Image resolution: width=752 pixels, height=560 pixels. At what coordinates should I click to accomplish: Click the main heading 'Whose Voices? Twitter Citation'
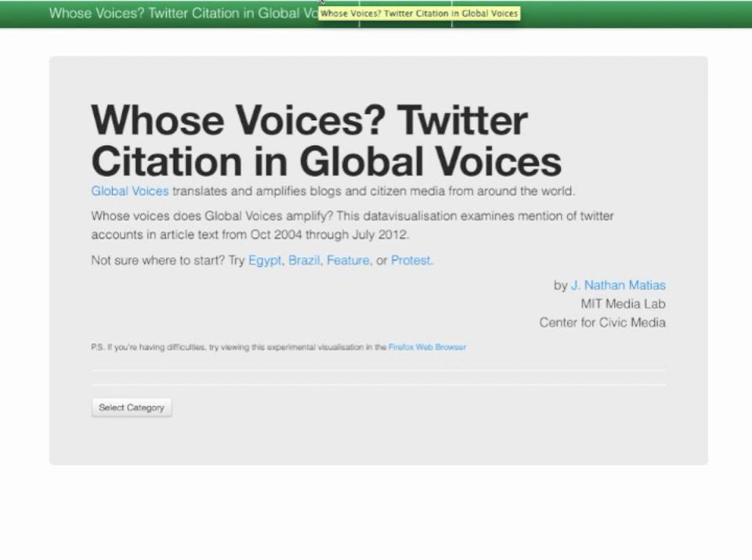point(326,140)
